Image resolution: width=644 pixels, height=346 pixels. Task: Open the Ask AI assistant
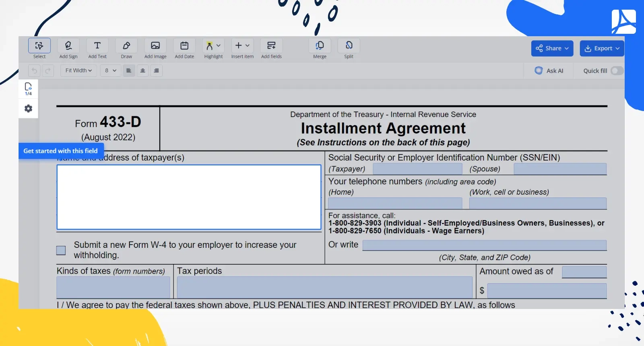coord(549,71)
